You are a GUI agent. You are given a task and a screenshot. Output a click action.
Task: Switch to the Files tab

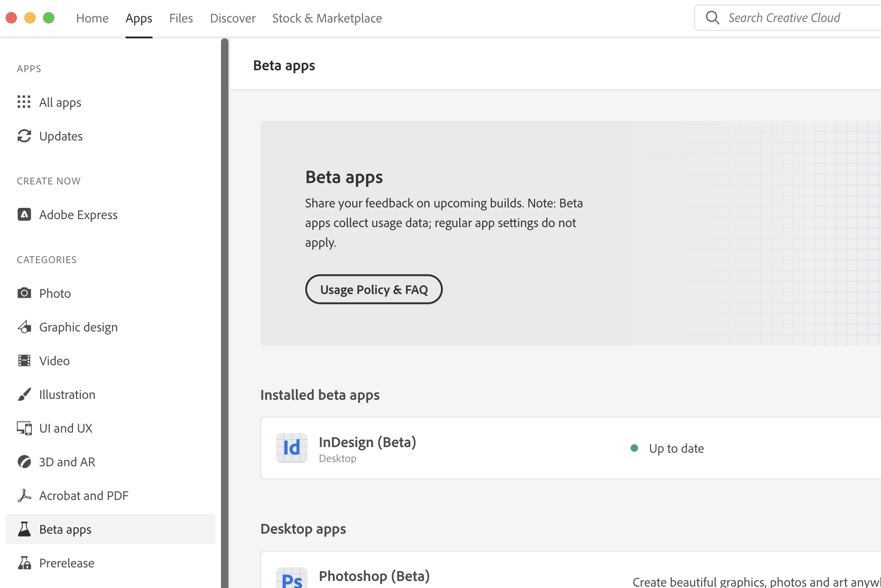click(x=181, y=18)
